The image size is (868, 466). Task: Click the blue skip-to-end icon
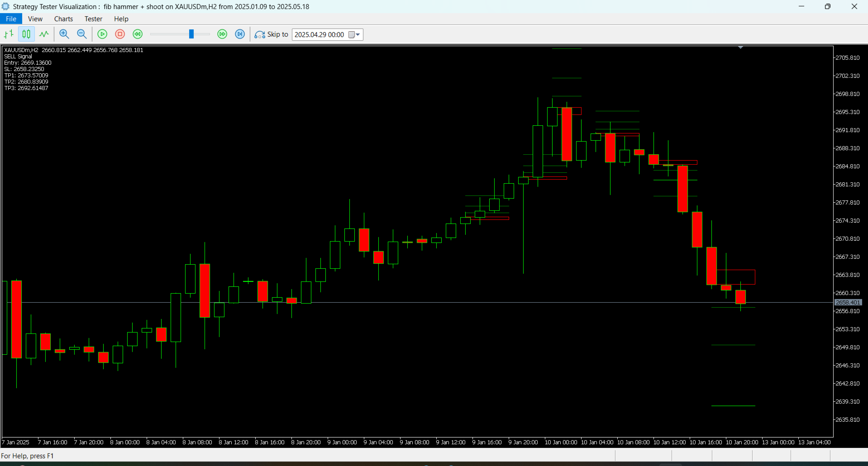click(240, 34)
